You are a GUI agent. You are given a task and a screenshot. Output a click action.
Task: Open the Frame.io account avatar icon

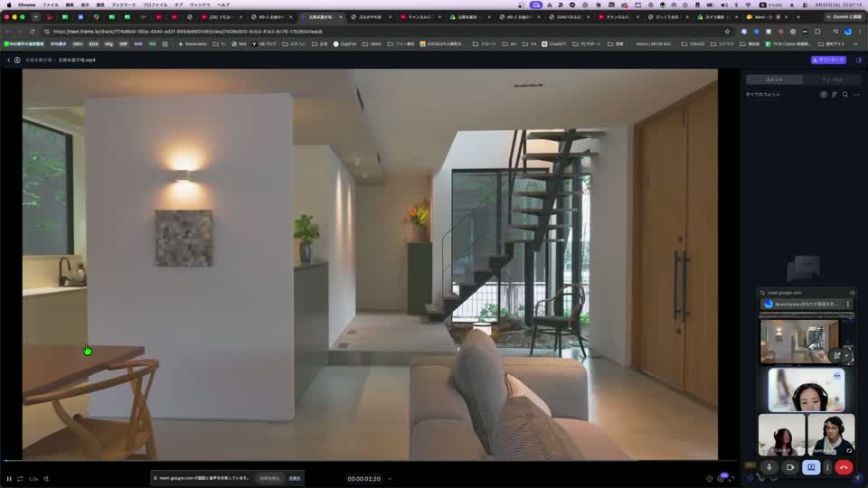(17, 60)
